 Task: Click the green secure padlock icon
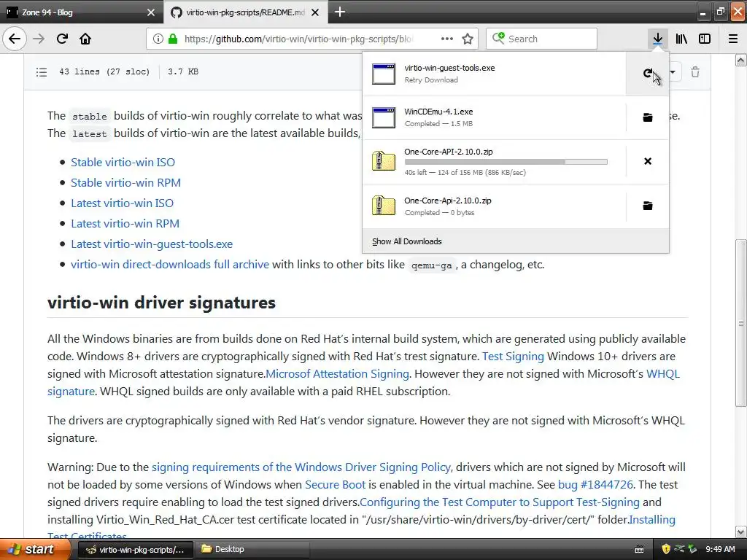click(x=172, y=39)
